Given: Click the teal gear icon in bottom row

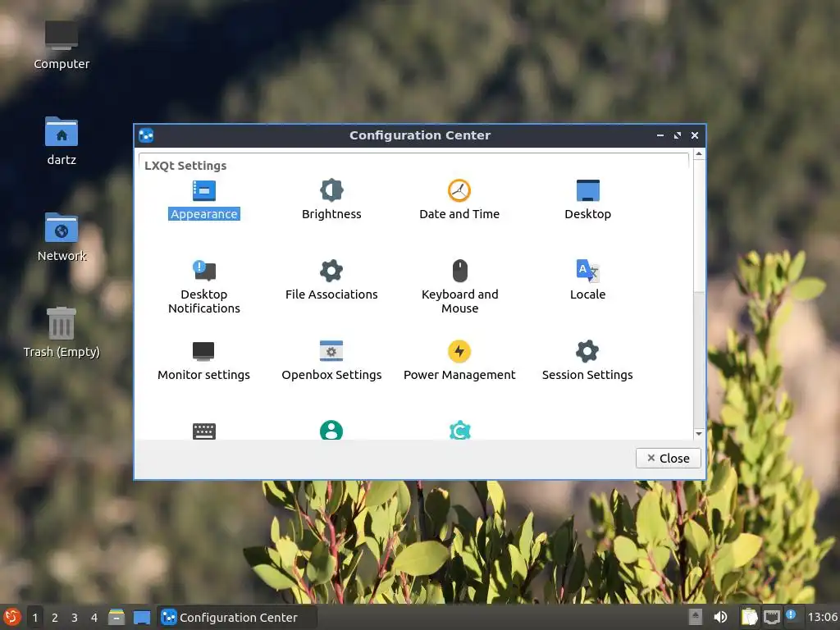Looking at the screenshot, I should [x=459, y=430].
